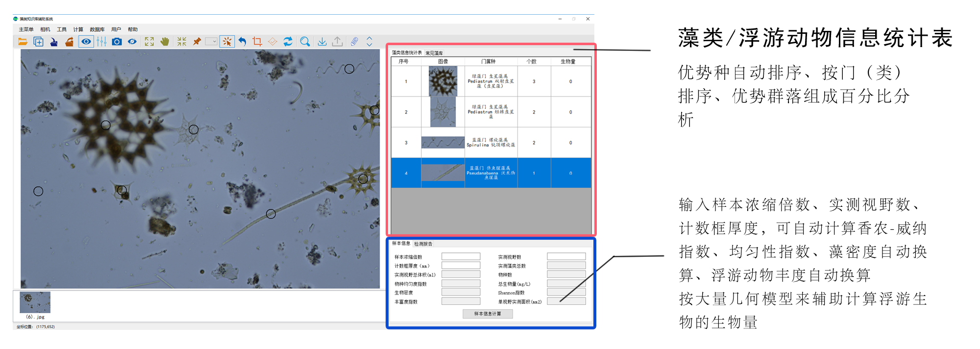Viewport: 980px width, 349px height.
Task: Click the camera capture icon
Action: point(117,42)
